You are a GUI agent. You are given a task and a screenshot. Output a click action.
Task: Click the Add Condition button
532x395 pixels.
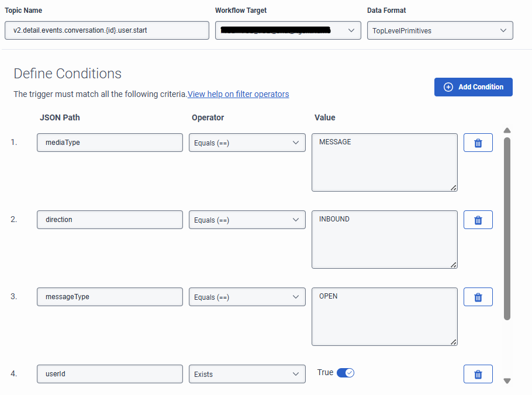pos(473,87)
